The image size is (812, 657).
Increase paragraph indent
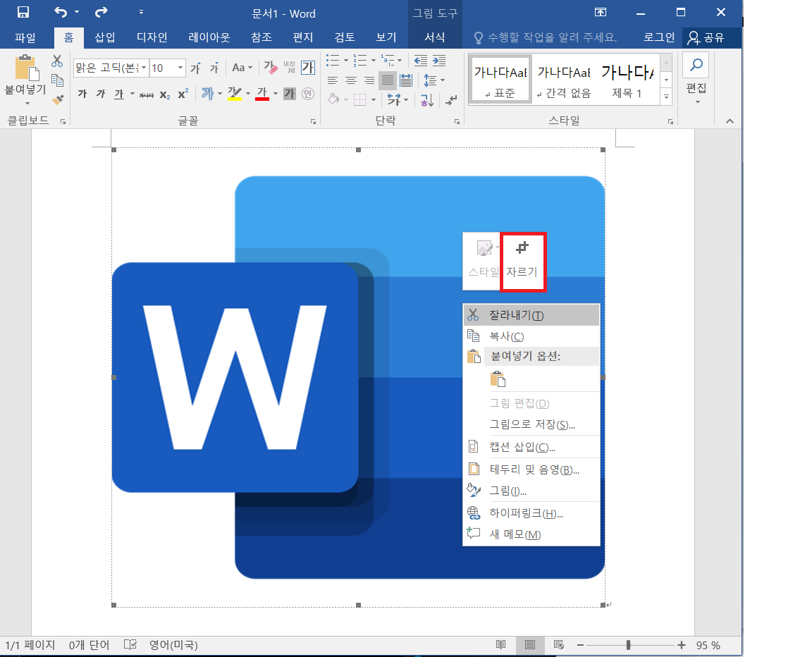pyautogui.click(x=439, y=61)
